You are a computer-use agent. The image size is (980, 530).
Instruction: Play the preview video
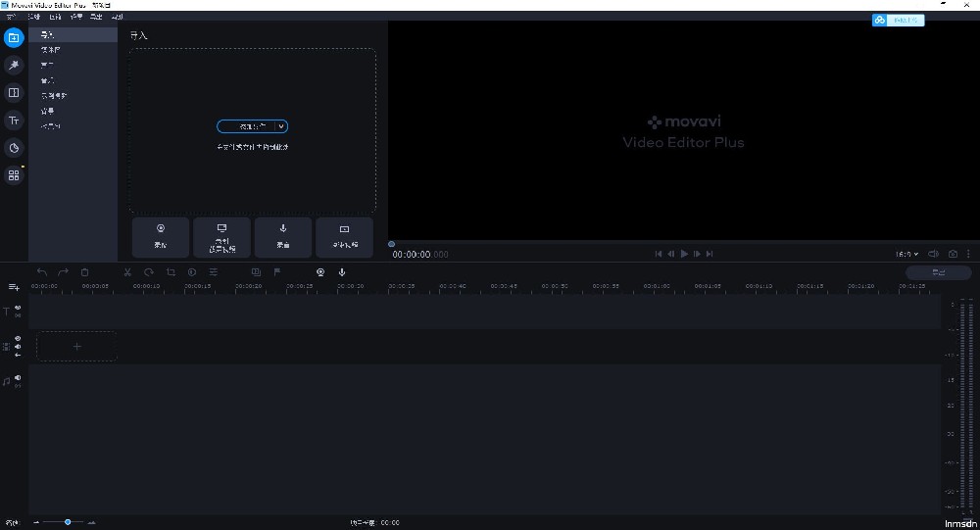coord(684,254)
